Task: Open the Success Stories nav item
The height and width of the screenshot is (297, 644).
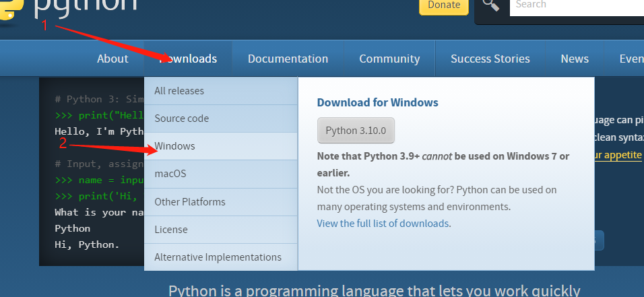Action: 490,59
